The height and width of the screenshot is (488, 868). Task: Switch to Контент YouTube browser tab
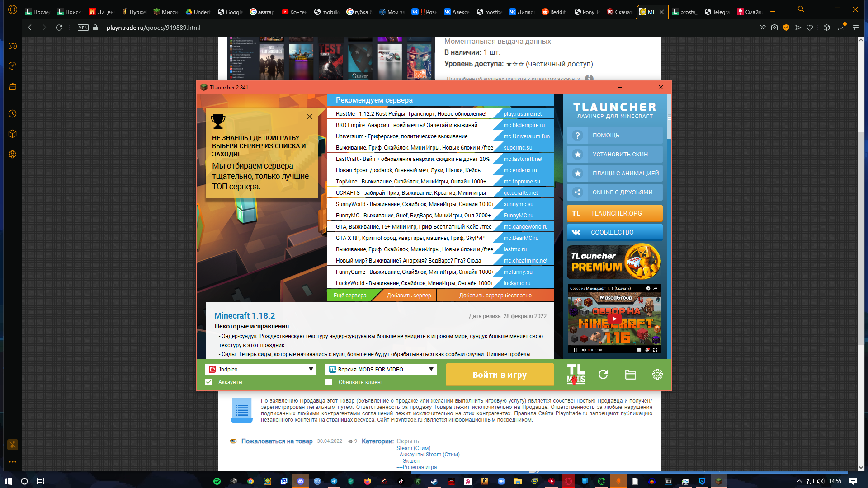[x=294, y=12]
